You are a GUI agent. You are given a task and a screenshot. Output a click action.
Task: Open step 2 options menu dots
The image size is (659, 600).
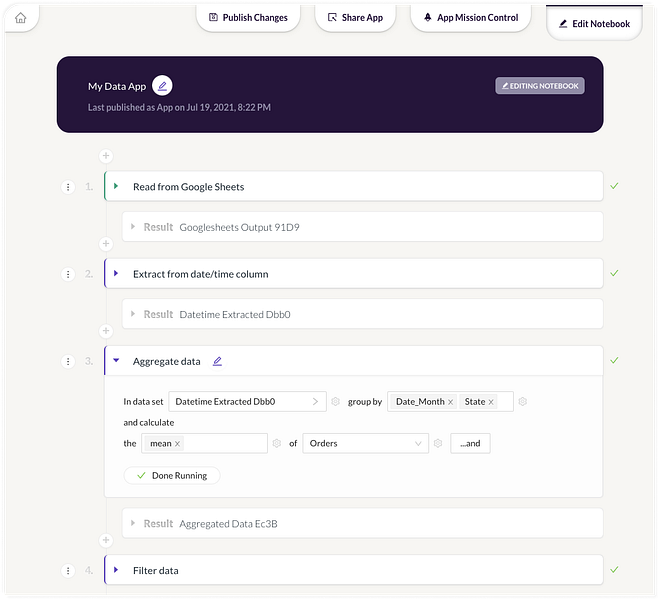click(x=68, y=274)
